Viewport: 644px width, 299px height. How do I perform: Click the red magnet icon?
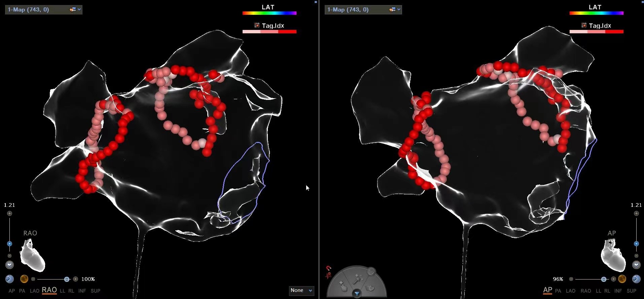[x=329, y=268]
